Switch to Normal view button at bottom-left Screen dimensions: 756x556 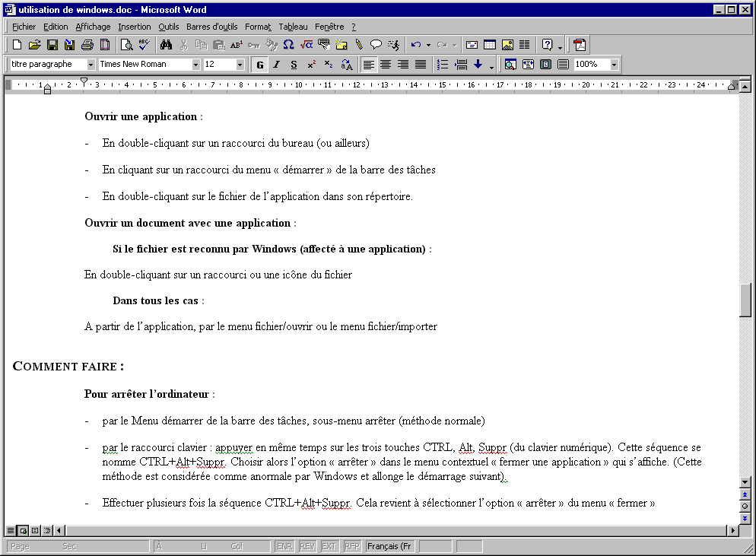pyautogui.click(x=11, y=530)
